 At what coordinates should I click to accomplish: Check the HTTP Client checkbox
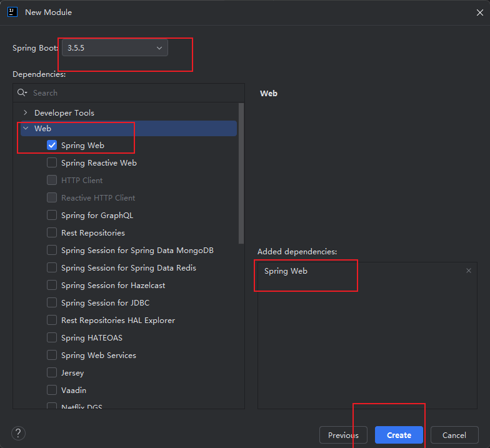pos(52,180)
